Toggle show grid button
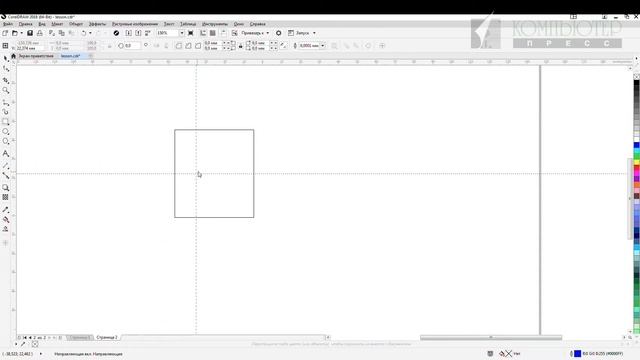 (213, 33)
